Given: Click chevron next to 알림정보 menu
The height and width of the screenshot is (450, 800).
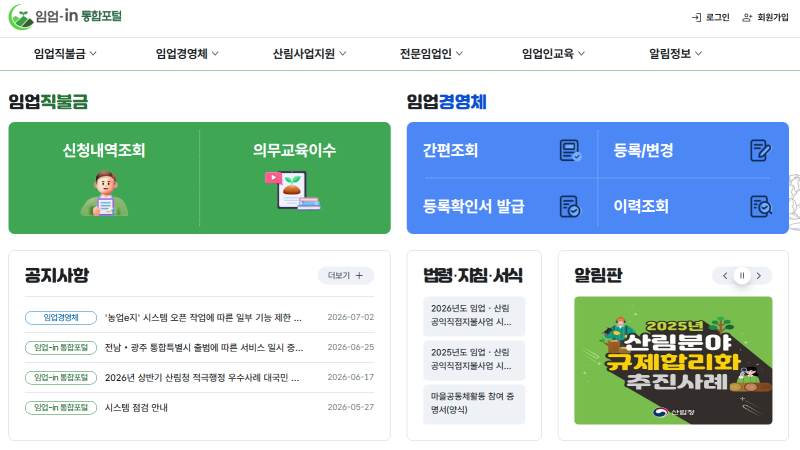Looking at the screenshot, I should point(698,54).
